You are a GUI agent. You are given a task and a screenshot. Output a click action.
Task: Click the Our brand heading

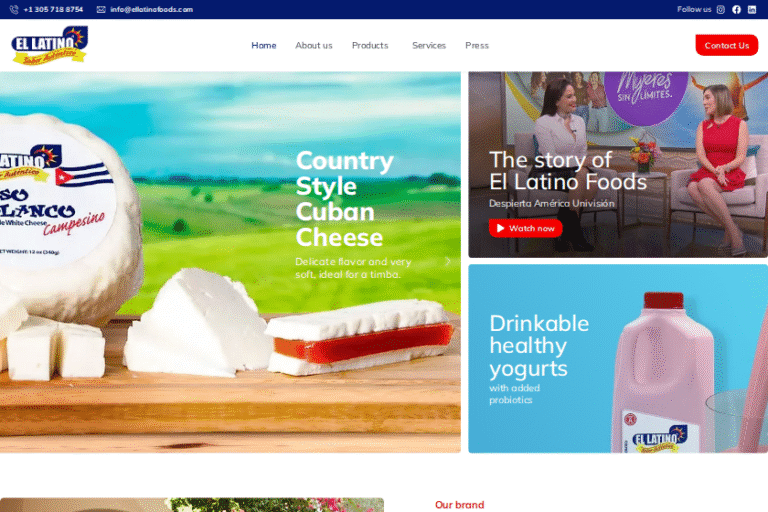click(459, 505)
